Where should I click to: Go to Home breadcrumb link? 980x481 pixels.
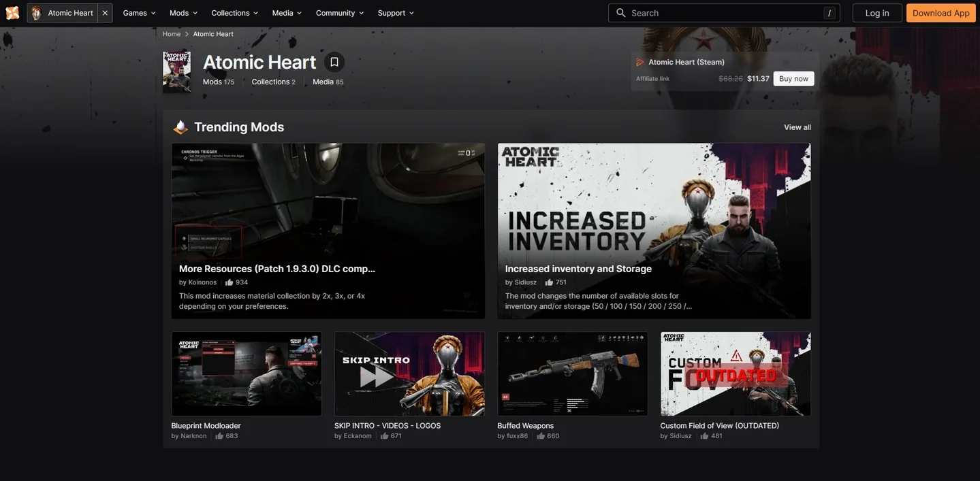(172, 34)
